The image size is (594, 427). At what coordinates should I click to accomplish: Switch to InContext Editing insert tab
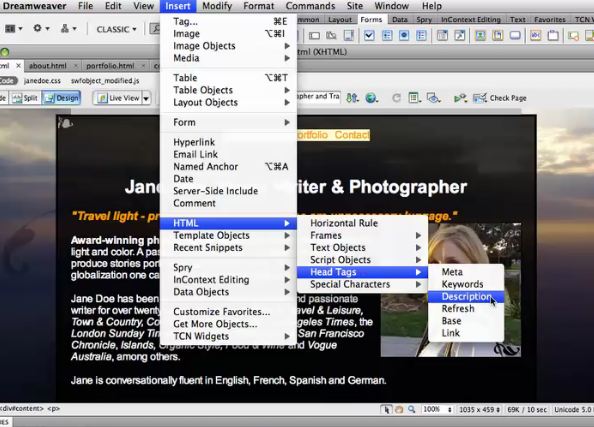point(471,19)
